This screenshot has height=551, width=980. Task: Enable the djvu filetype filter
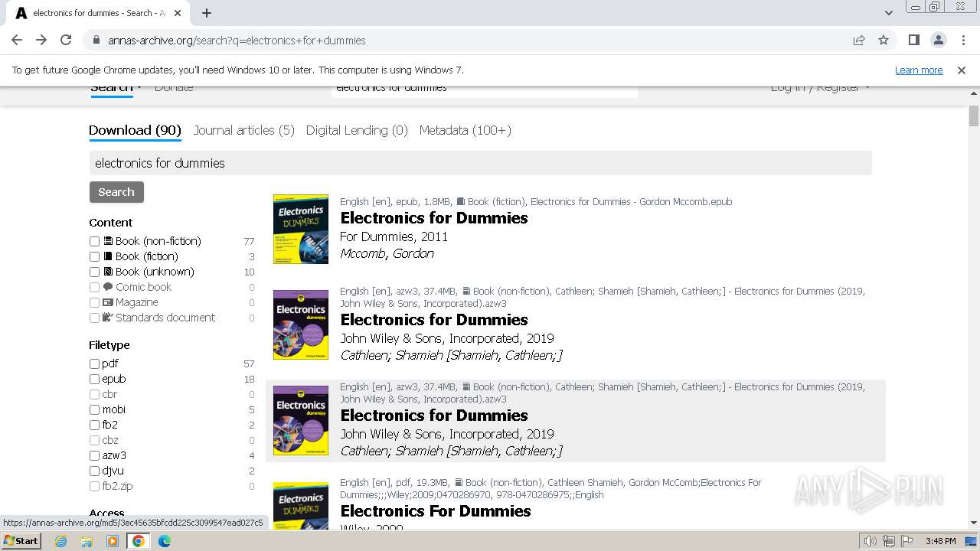tap(94, 471)
